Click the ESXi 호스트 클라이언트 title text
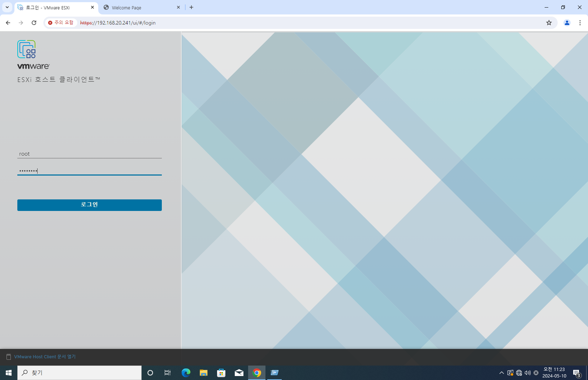Image resolution: width=588 pixels, height=380 pixels. 59,79
